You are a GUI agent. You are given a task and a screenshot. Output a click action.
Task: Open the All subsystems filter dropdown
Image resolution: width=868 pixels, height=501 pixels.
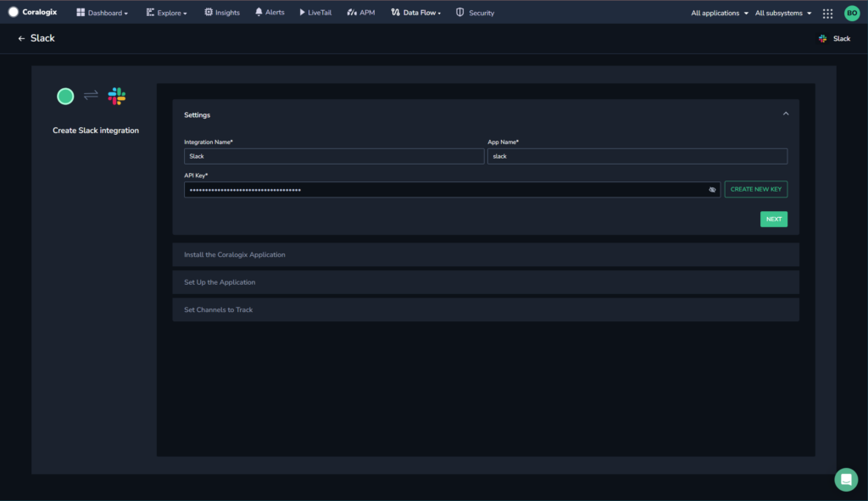[x=783, y=13]
